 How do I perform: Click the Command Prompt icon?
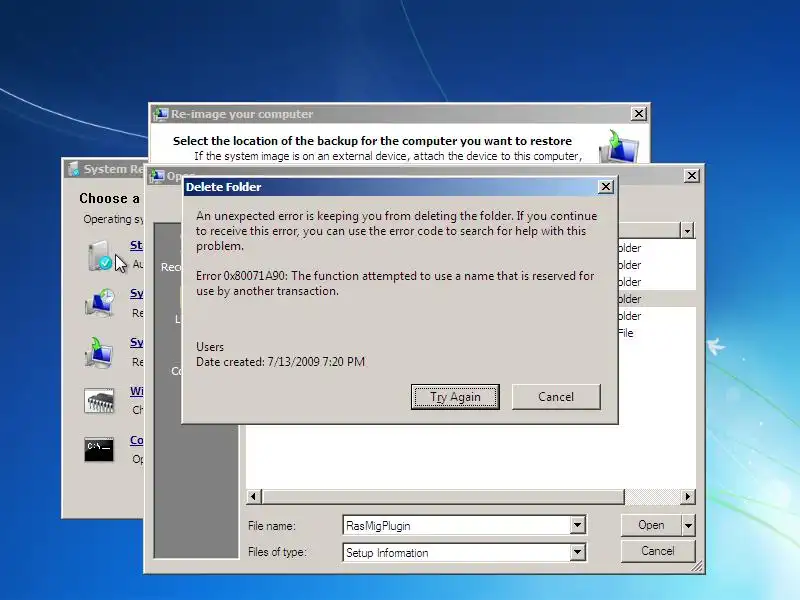click(x=99, y=449)
